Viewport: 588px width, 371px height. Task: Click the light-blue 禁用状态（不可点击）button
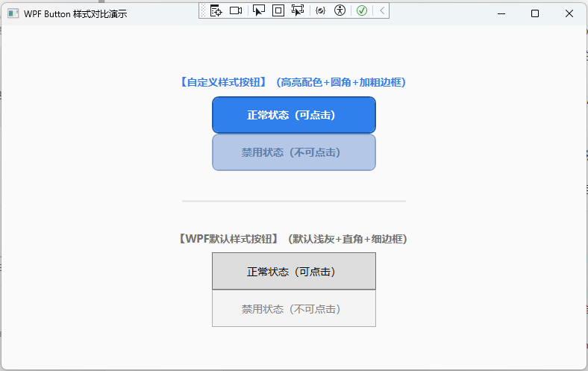pos(294,152)
